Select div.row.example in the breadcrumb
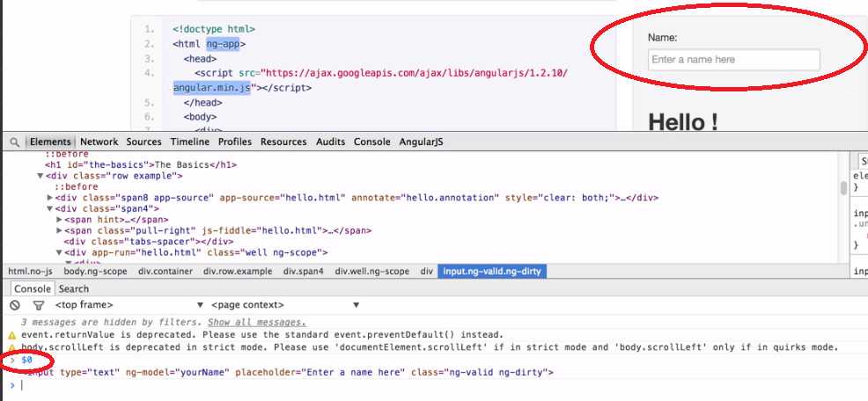 coord(238,272)
